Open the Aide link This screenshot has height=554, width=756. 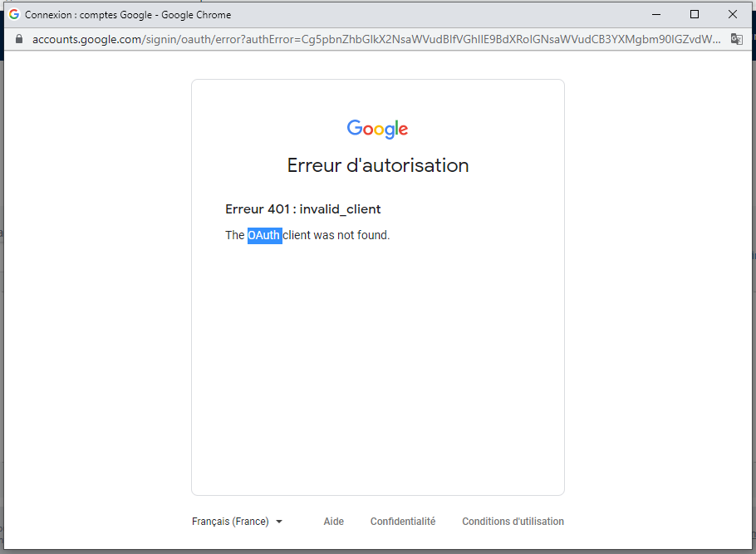(x=333, y=521)
